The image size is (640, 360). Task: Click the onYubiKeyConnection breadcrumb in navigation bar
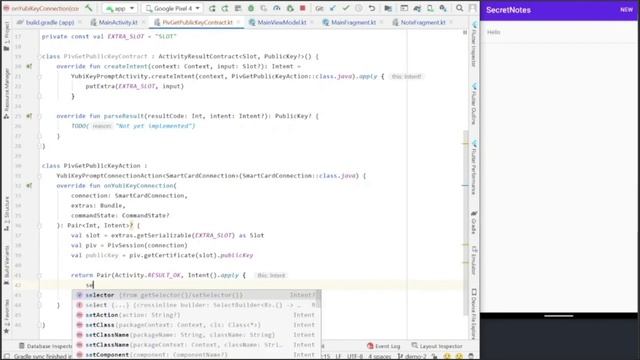tap(41, 8)
